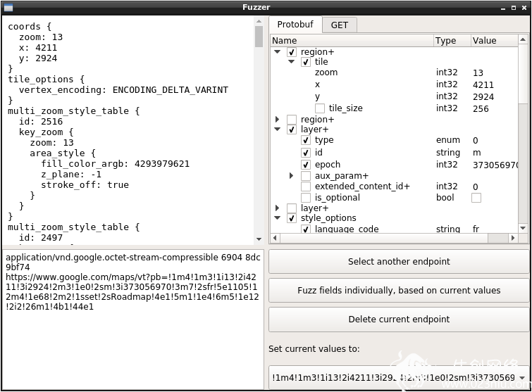Click the Type column header
This screenshot has width=532, height=392.
click(452, 41)
